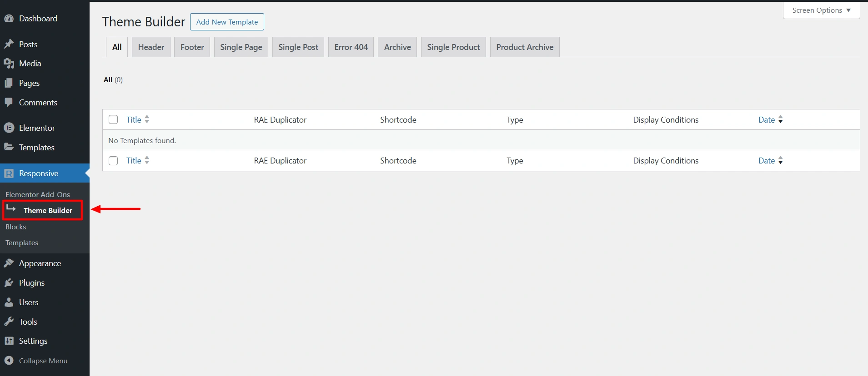Click the Plugins plug icon
This screenshot has height=376, width=868.
[9, 283]
